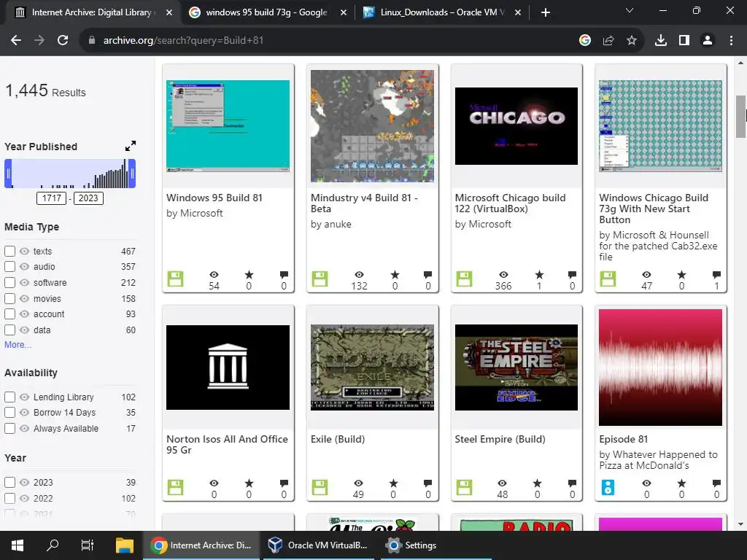Check the Always Available filter

[x=9, y=428]
